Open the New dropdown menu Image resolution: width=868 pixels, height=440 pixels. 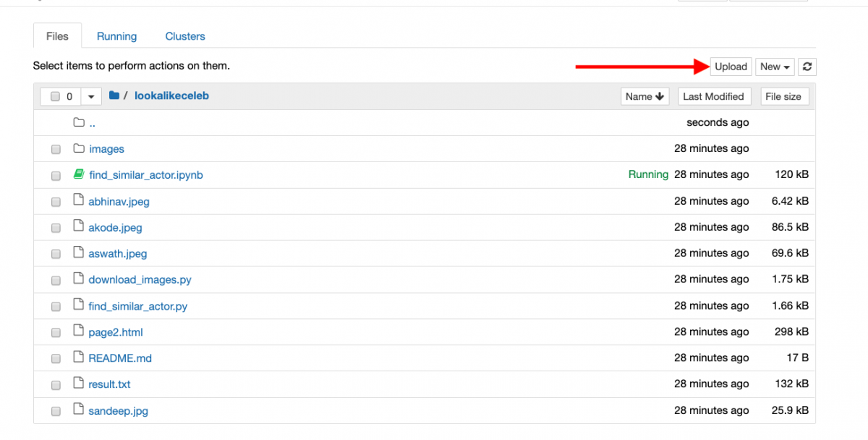(775, 67)
